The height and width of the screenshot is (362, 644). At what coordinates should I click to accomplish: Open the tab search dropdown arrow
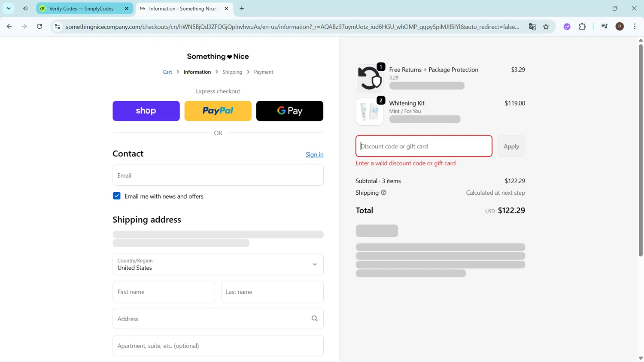point(9,9)
